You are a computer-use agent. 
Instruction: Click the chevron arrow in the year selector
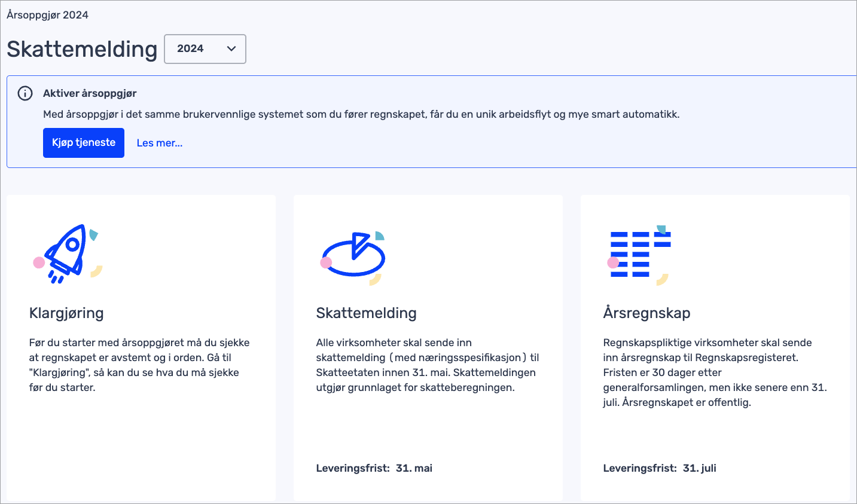(231, 49)
